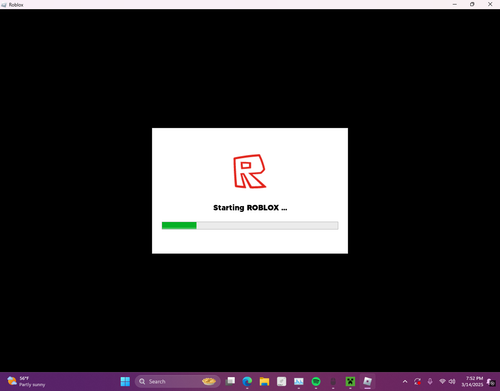
Task: Click the taskbar Search box
Action: coord(178,381)
